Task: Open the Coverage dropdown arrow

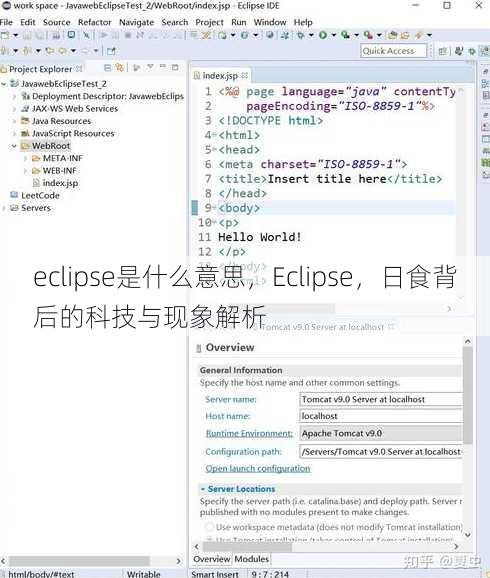Action: [356, 35]
